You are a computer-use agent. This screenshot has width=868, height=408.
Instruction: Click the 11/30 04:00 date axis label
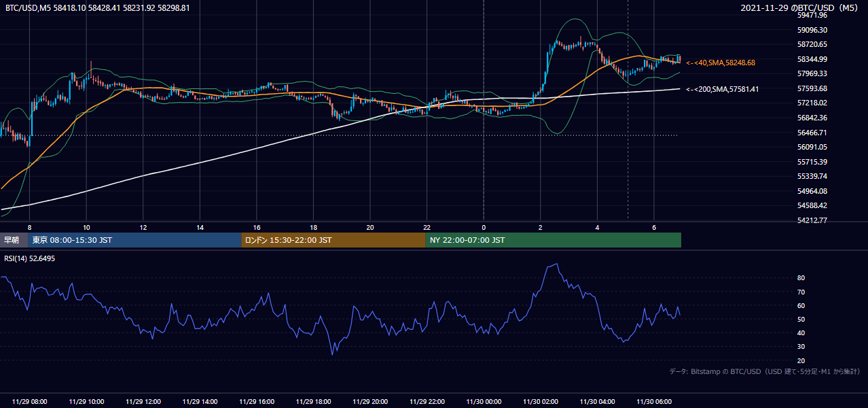pos(597,402)
